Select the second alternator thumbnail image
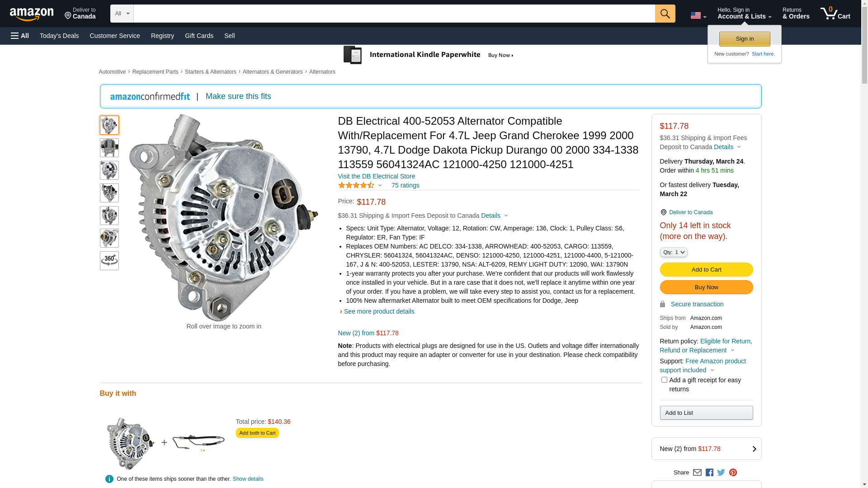This screenshot has width=868, height=488. [x=109, y=148]
